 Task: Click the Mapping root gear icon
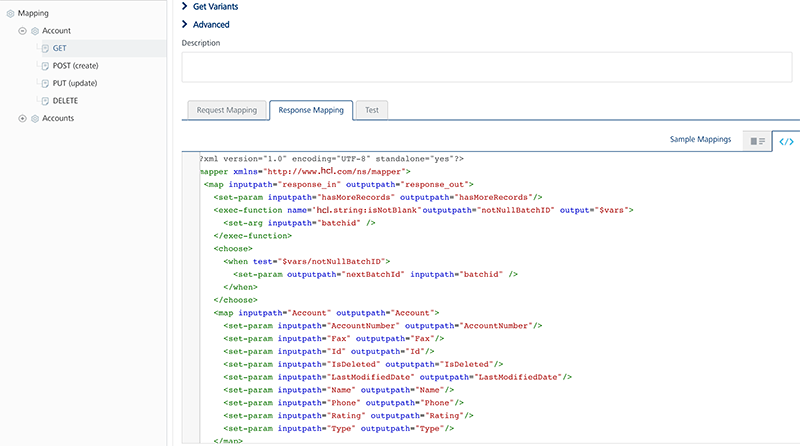pyautogui.click(x=11, y=13)
